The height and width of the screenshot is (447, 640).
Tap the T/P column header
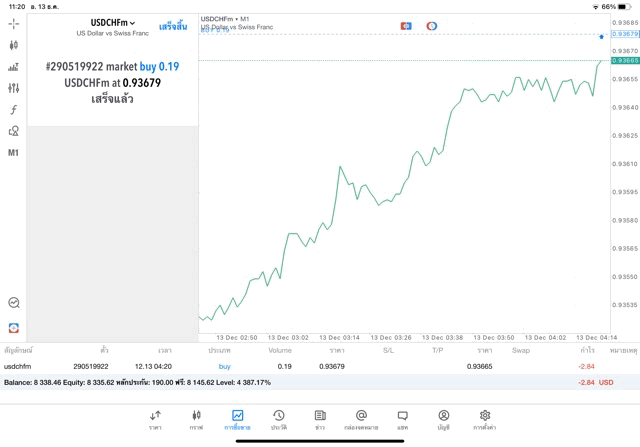438,350
